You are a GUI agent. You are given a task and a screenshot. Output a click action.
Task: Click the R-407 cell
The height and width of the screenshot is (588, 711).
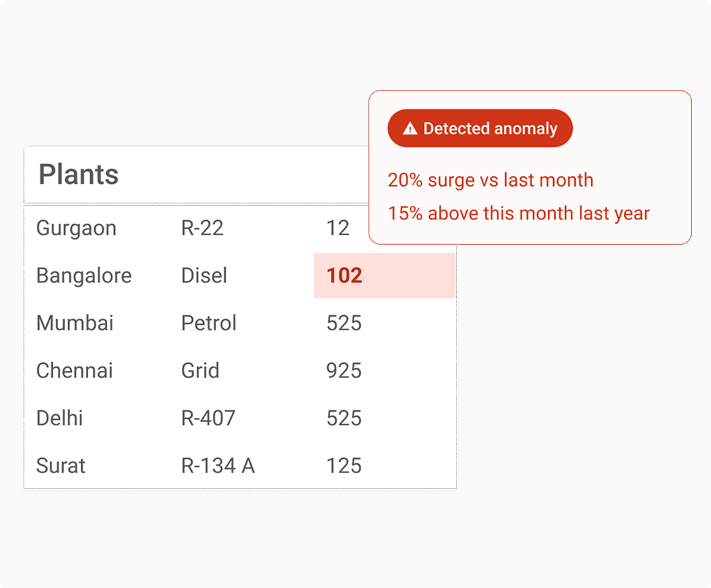(208, 418)
